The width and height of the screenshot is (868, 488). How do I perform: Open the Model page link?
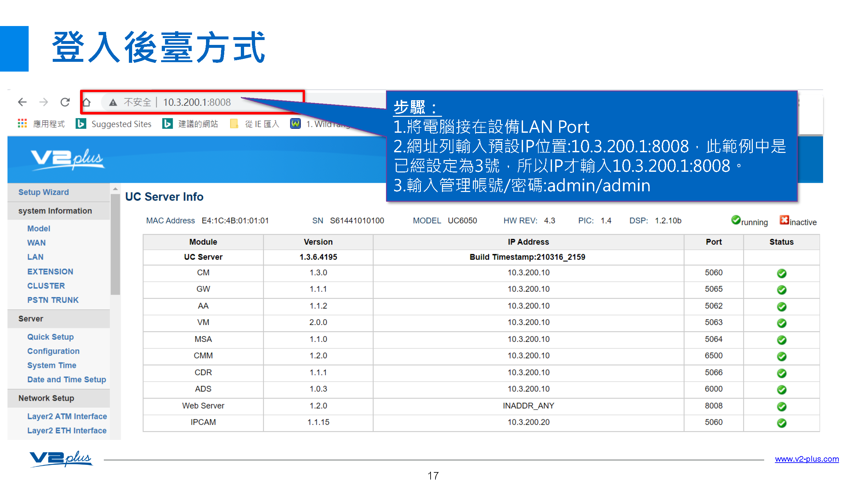pyautogui.click(x=39, y=229)
